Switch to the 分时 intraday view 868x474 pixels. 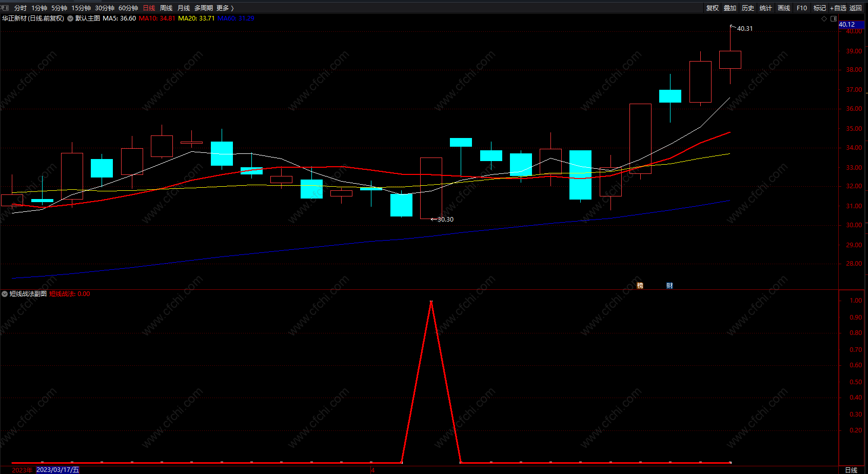click(x=21, y=8)
